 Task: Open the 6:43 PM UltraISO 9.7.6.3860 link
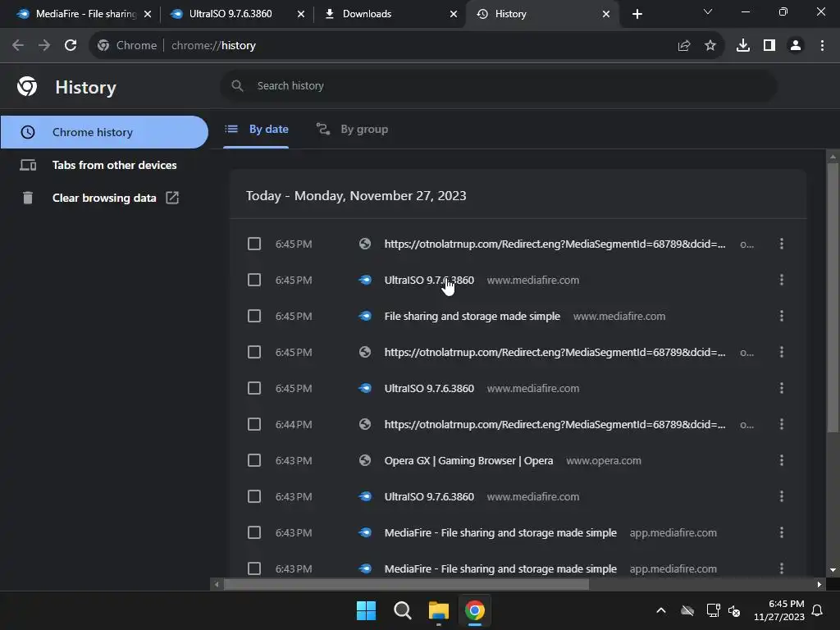tap(429, 496)
